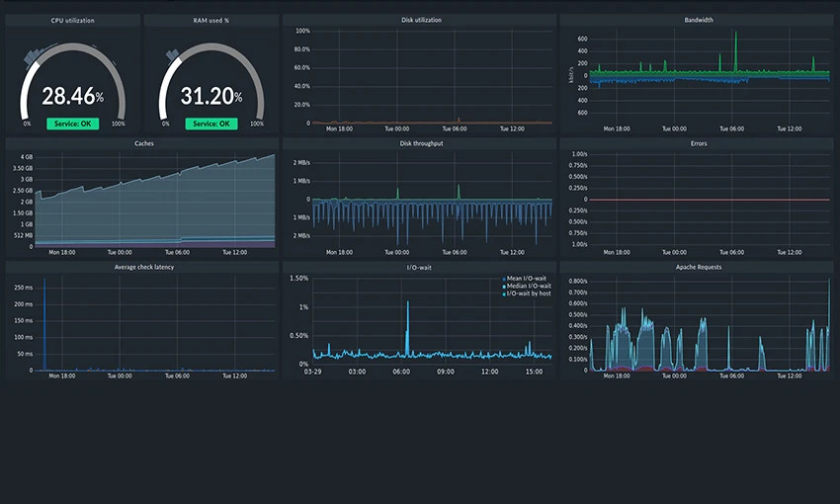840x504 pixels.
Task: Open the Errors panel title
Action: pos(698,143)
